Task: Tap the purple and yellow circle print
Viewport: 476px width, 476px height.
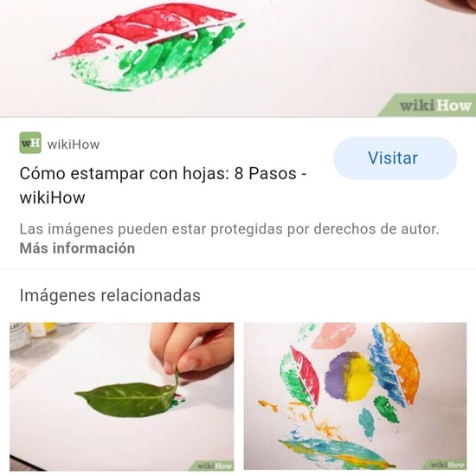Action: click(x=349, y=376)
